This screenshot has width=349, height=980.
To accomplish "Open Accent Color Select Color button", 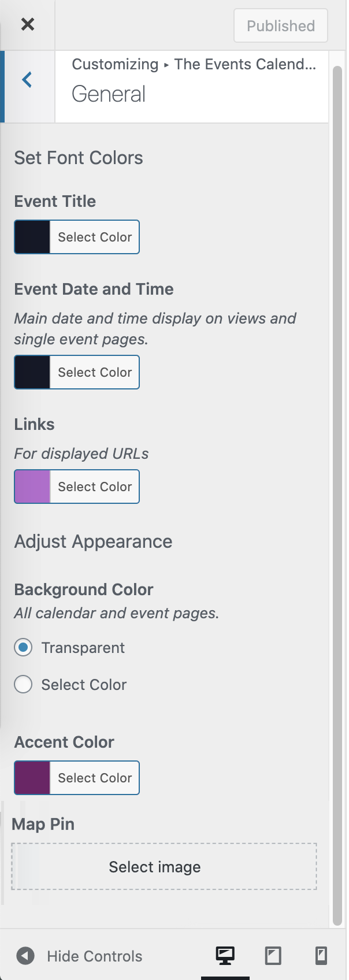I will [95, 778].
